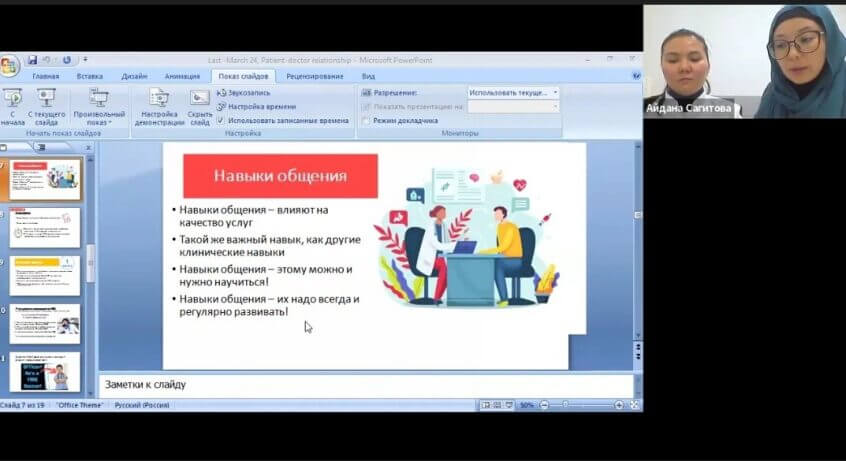The height and width of the screenshot is (461, 846).
Task: Click Русский (Россия) language in status bar
Action: [x=141, y=405]
